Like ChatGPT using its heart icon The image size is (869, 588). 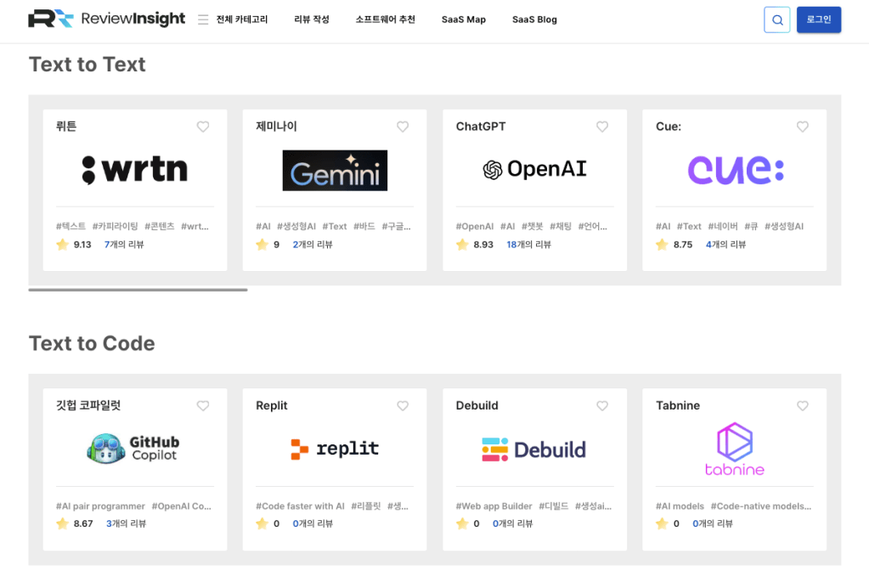602,127
